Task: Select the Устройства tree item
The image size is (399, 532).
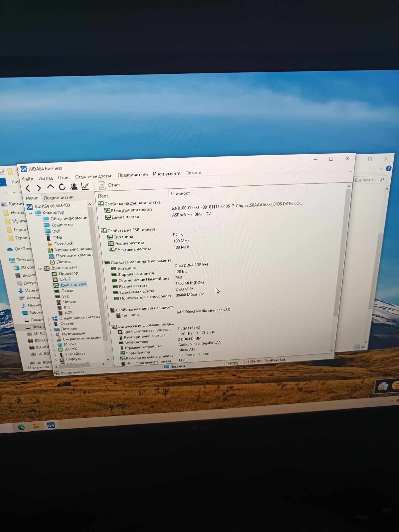Action: (72, 354)
